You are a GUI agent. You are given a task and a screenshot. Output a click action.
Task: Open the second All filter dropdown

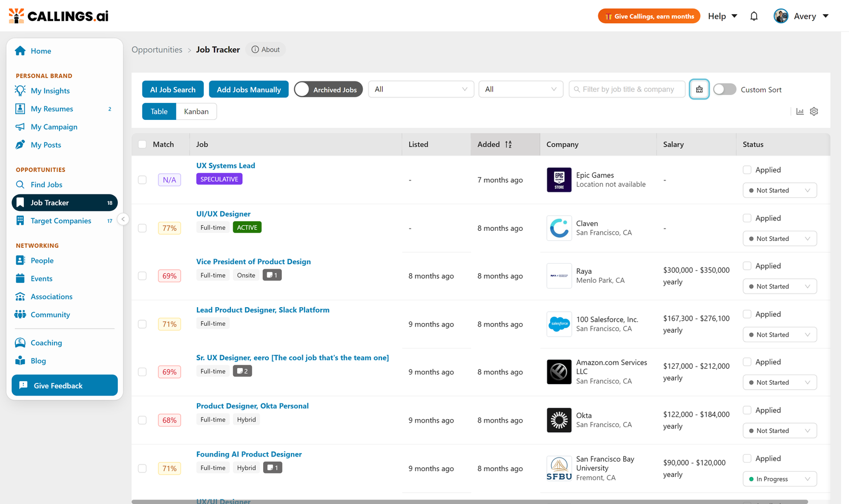pyautogui.click(x=521, y=89)
